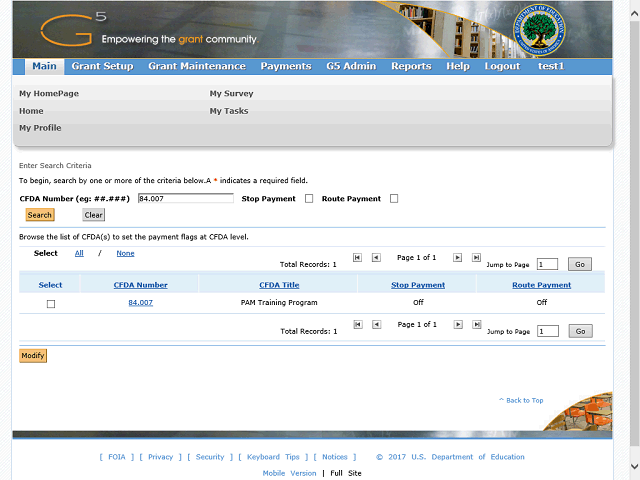
Task: Open the Security footer link
Action: pyautogui.click(x=210, y=457)
